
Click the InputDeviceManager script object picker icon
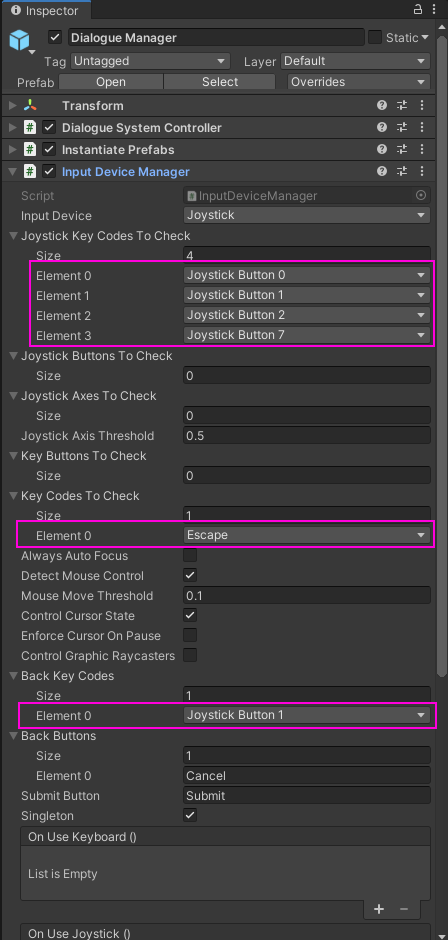tap(421, 195)
